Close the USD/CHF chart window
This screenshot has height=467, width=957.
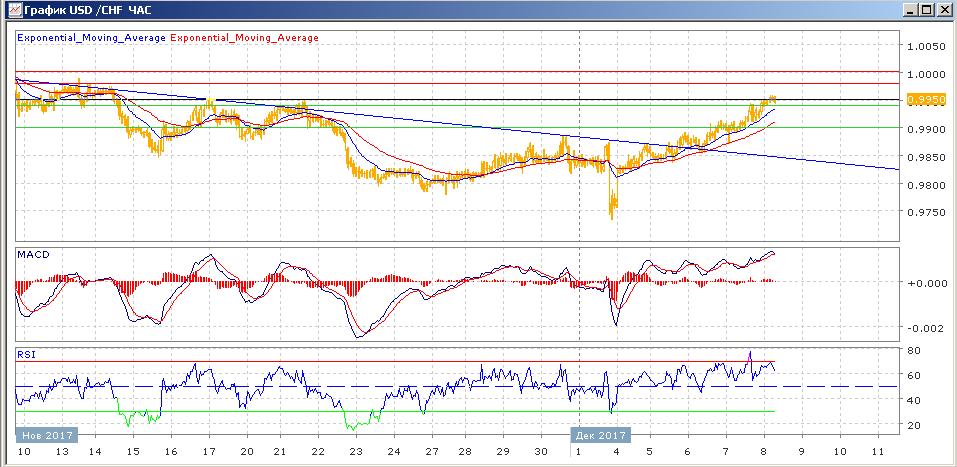pos(943,10)
